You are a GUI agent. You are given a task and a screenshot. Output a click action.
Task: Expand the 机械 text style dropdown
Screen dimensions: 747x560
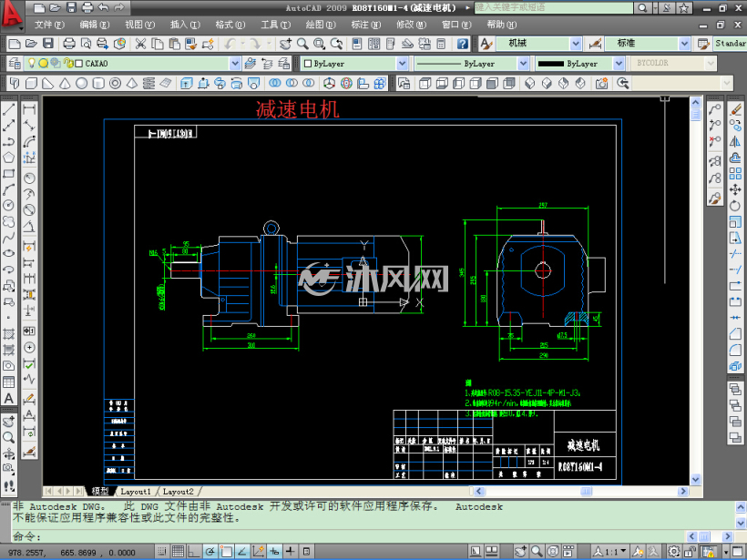pos(576,44)
